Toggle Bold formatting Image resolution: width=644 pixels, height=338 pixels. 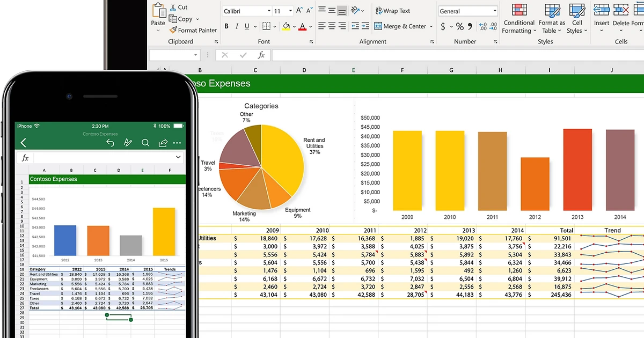click(x=226, y=26)
